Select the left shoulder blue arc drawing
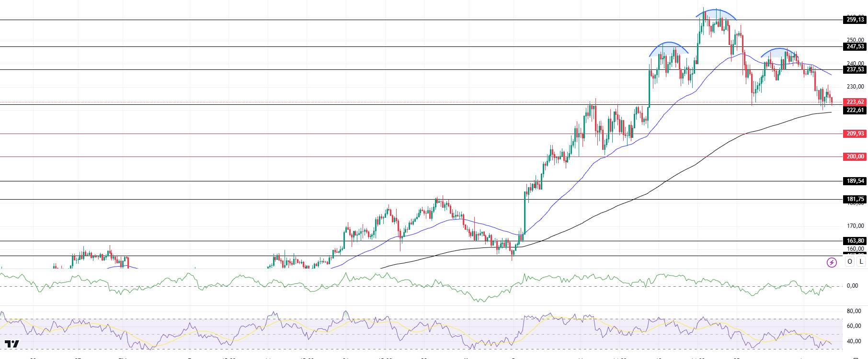This screenshot has height=359, width=868. pyautogui.click(x=669, y=43)
